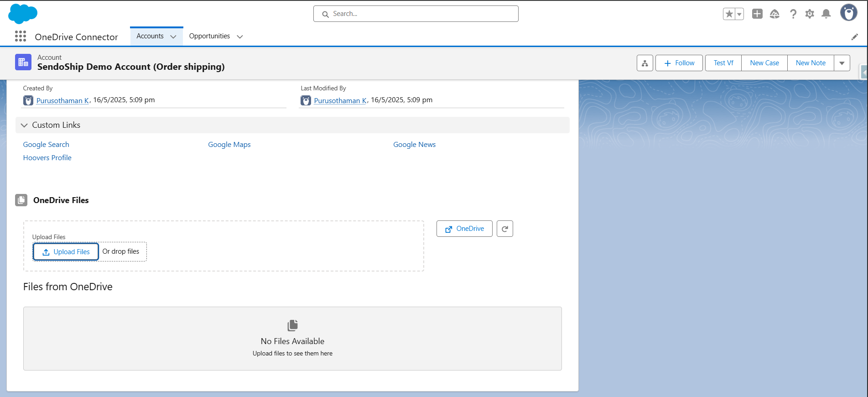Screen dimensions: 868x397
Task: Click the Last Modified By user avatar icon
Action: click(x=306, y=100)
